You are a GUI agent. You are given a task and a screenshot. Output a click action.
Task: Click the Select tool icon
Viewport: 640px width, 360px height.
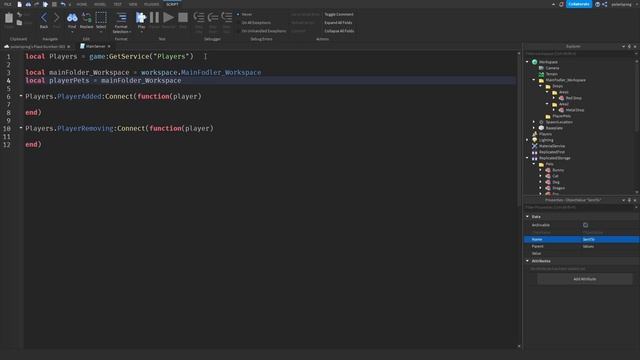pos(101,18)
